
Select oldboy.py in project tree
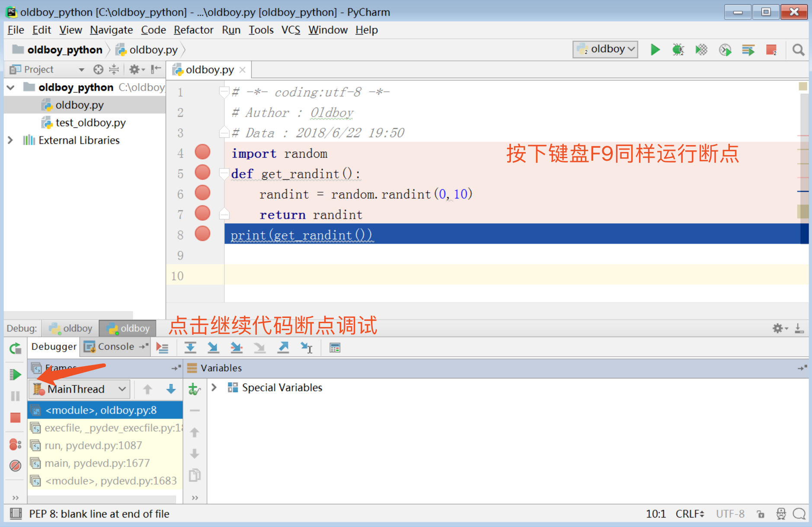click(x=79, y=105)
